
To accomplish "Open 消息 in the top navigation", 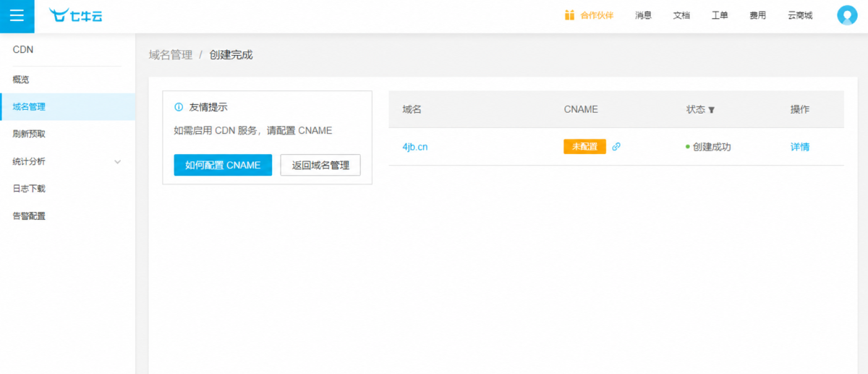I will [x=643, y=15].
